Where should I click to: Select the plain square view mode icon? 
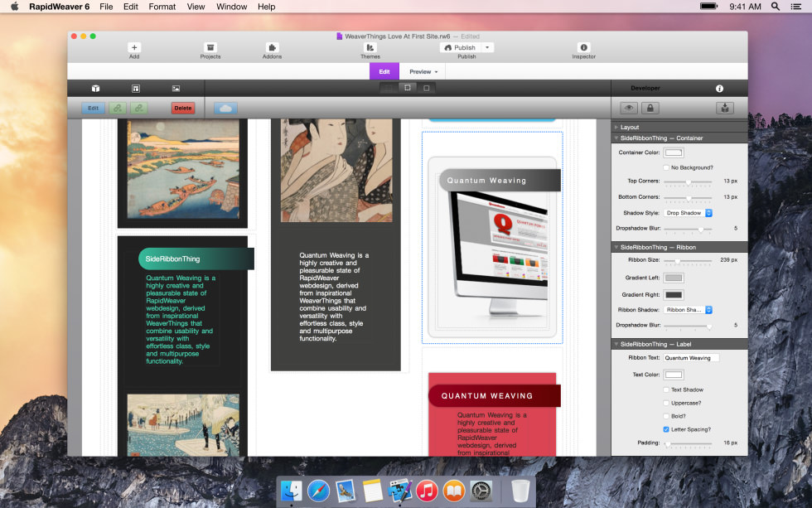point(427,88)
